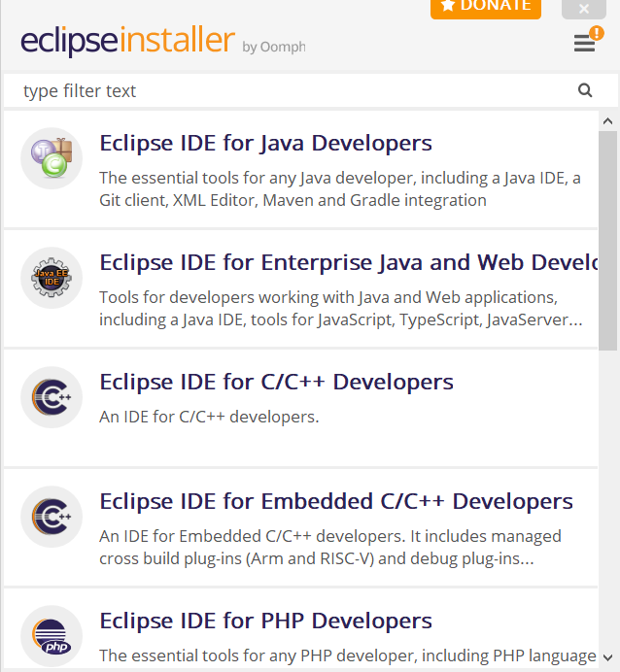Click the Java Developers package icon
Image resolution: width=620 pixels, height=672 pixels.
pos(52,158)
